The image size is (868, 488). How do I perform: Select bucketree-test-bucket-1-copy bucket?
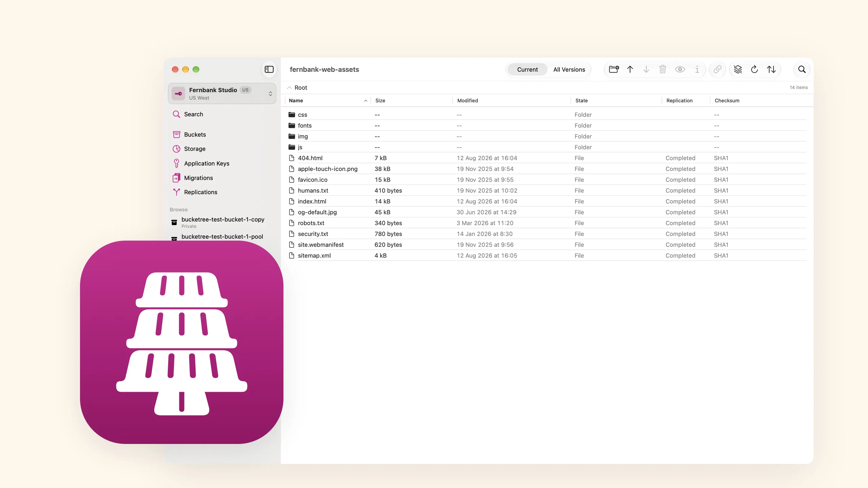click(x=222, y=222)
